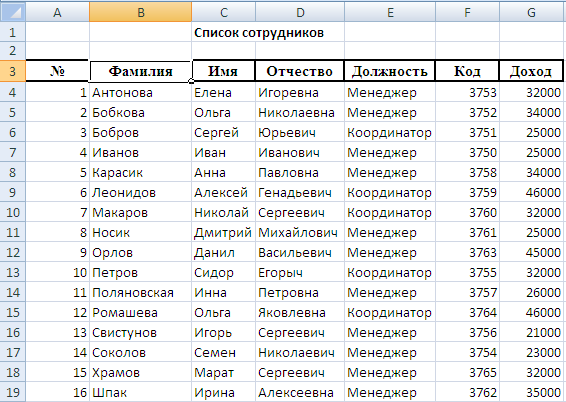Click the code cell '3753'
Image resolution: width=566 pixels, height=402 pixels.
467,92
